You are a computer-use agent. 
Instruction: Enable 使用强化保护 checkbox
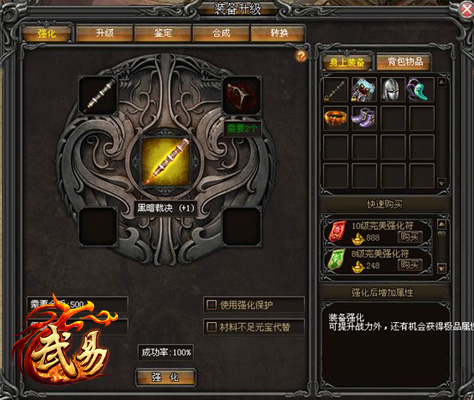211,305
